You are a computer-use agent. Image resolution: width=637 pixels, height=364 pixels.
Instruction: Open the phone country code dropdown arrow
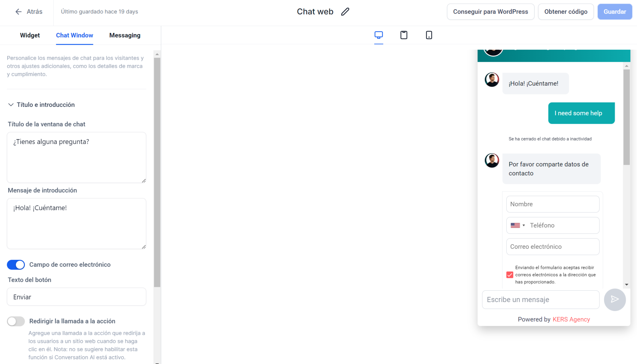524,225
